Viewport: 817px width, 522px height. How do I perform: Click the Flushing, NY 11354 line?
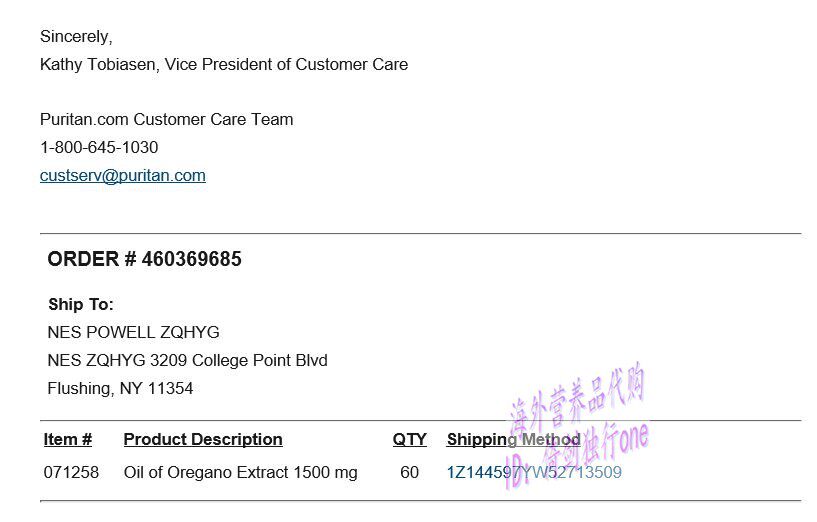coord(121,389)
